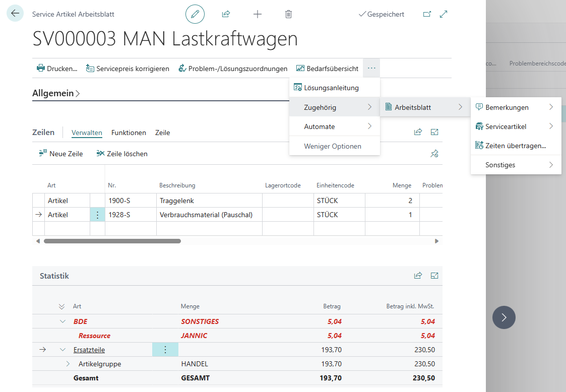Click Lagerortcode column header
This screenshot has width=566, height=392.
point(283,185)
